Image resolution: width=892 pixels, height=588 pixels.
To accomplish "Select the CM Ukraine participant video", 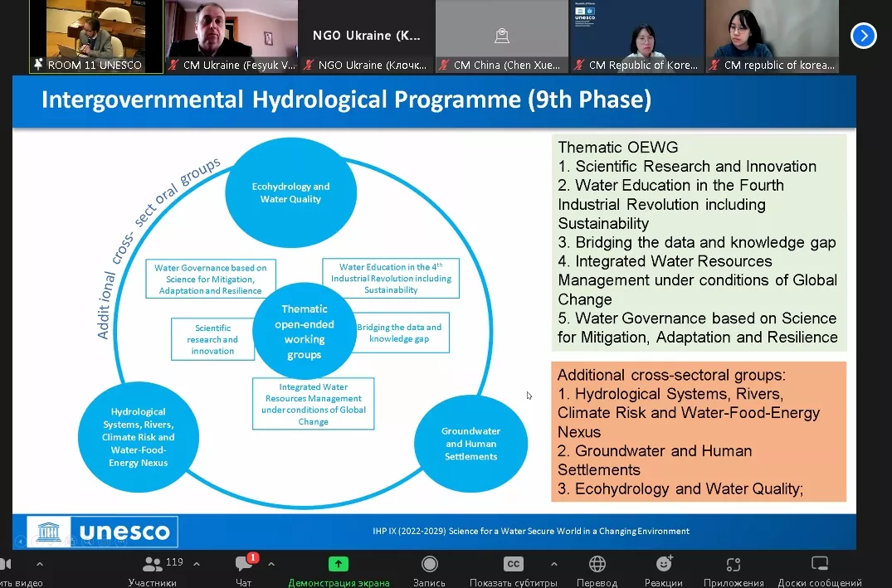I will [230, 36].
